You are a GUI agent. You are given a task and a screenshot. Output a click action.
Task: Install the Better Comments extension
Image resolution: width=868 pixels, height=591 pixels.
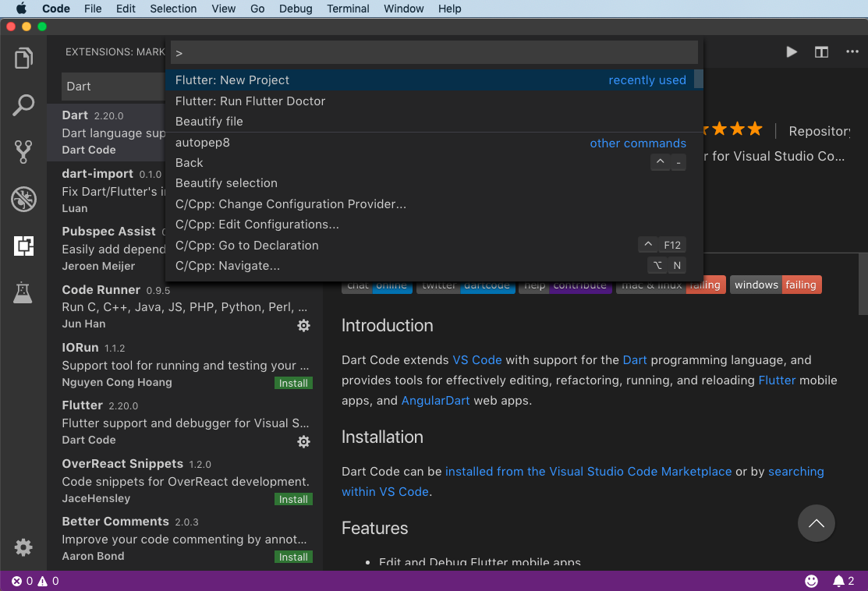click(293, 557)
